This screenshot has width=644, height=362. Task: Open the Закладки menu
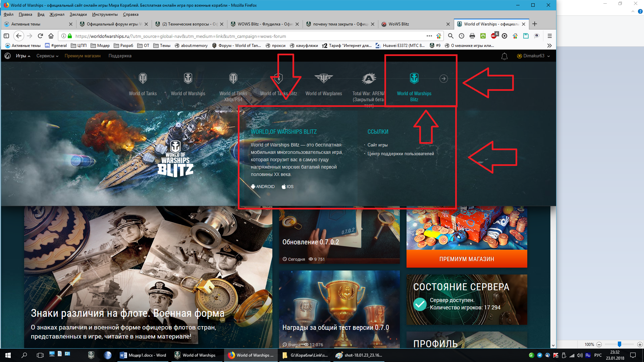[x=78, y=14]
